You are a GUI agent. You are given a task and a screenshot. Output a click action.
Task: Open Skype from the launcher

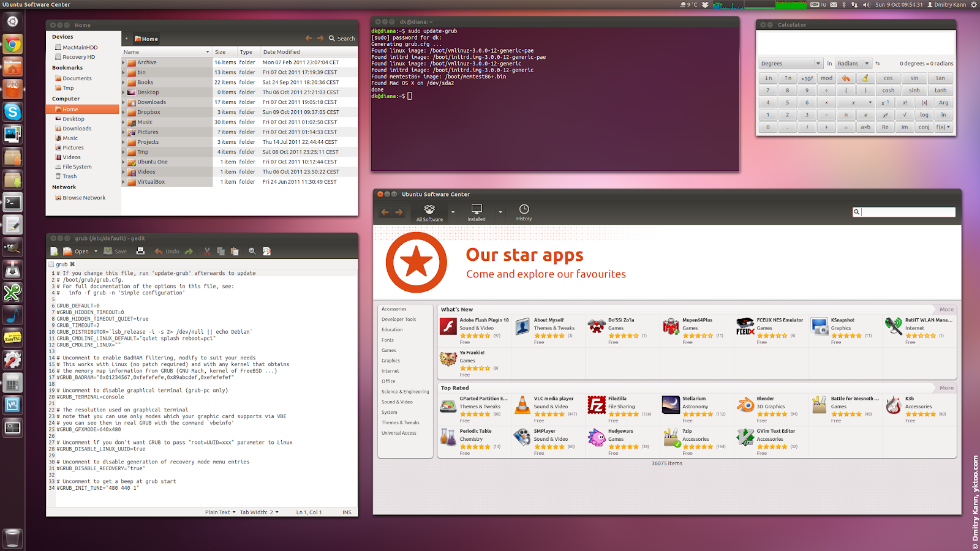[12, 112]
